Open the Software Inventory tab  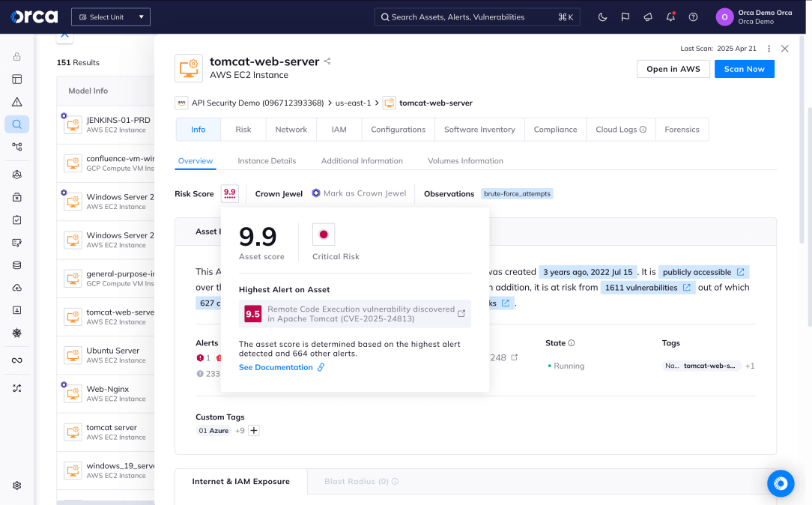click(x=479, y=130)
